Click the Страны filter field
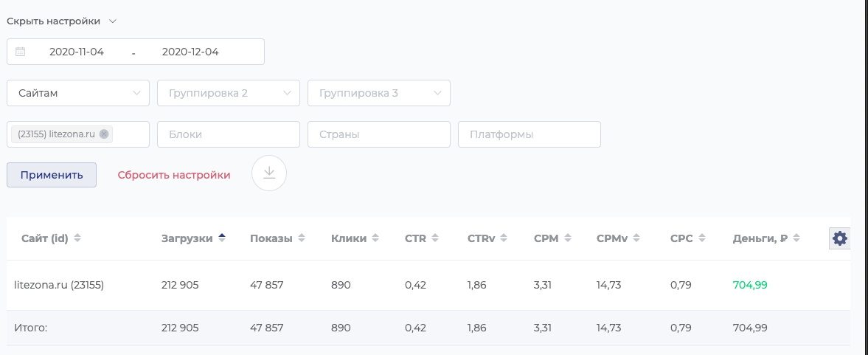Viewport: 868px width, 355px height. click(379, 134)
